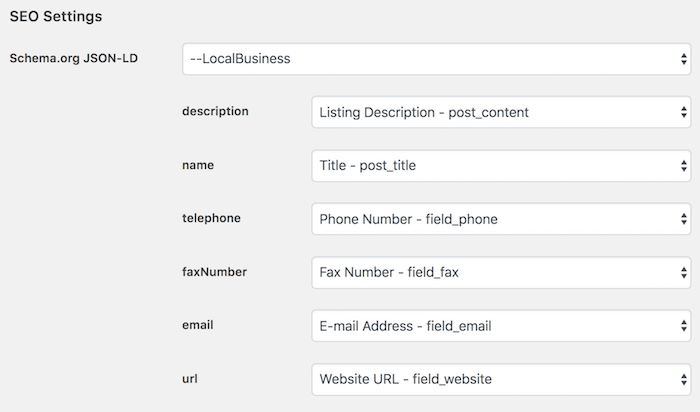The height and width of the screenshot is (412, 700).
Task: Click the description field label
Action: (215, 111)
